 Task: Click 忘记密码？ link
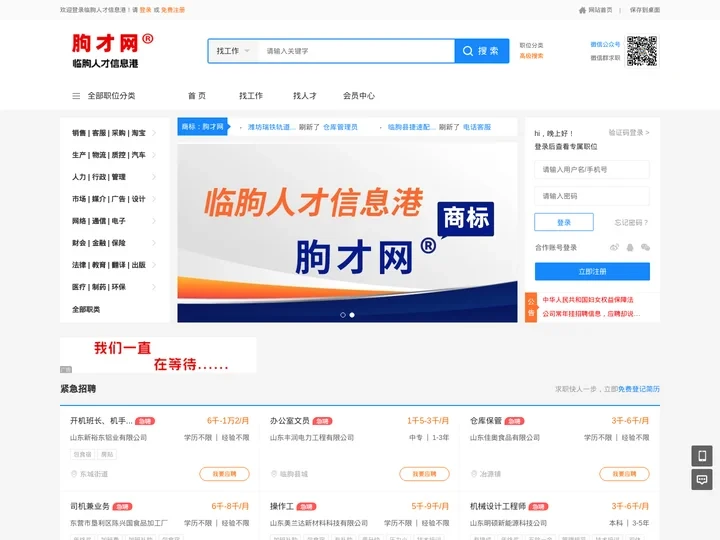point(631,223)
